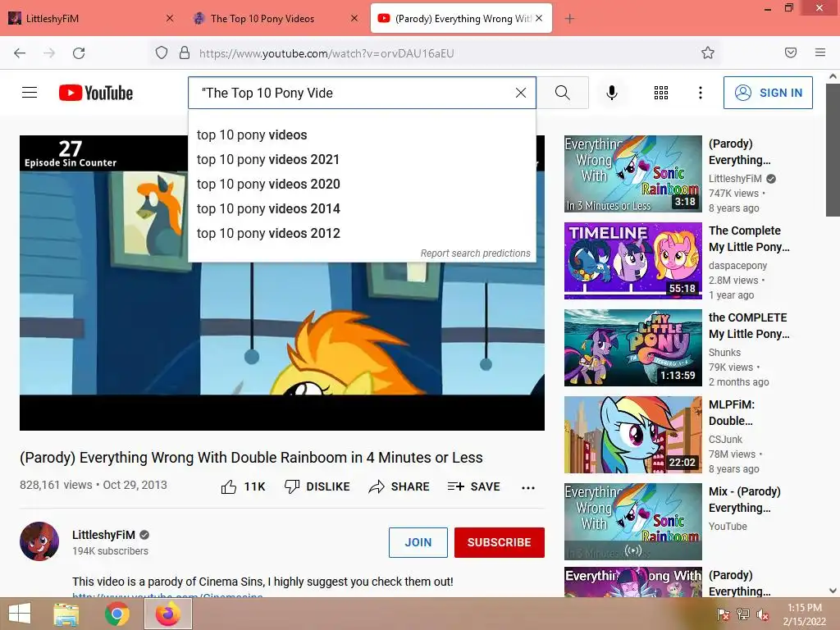This screenshot has width=840, height=630.
Task: Open Sonic Rainboom 3:18 video thumbnail
Action: [632, 174]
